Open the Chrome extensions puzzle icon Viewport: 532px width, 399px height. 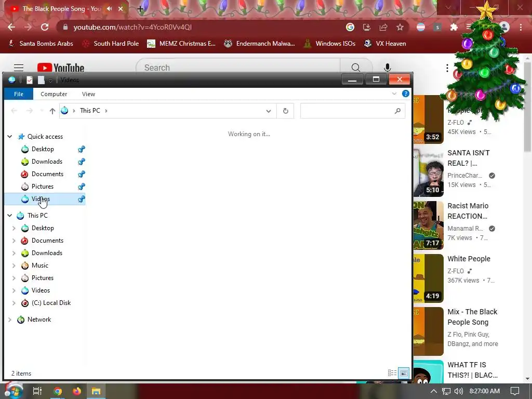pos(454,27)
